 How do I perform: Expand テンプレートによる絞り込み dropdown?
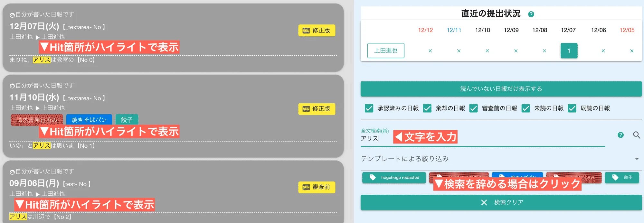point(501,159)
